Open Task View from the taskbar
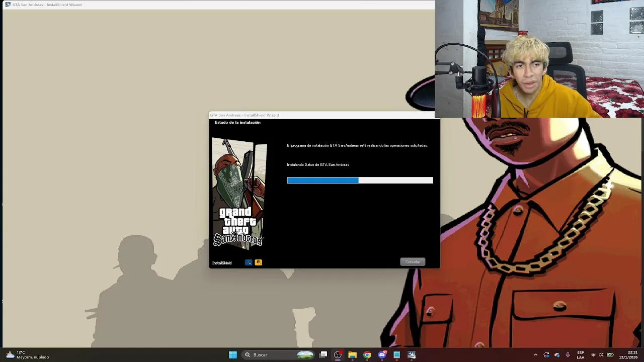644x362 pixels. (323, 355)
